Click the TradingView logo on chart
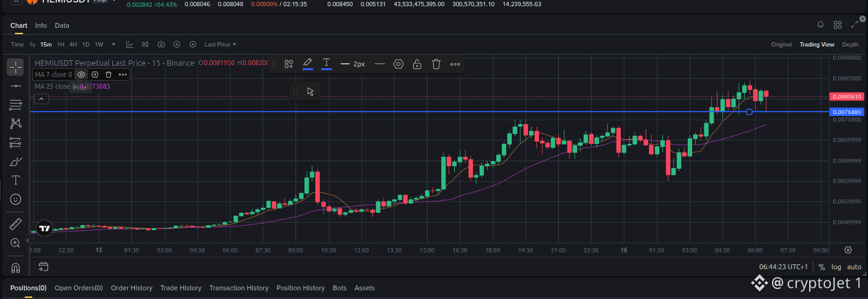This screenshot has height=299, width=868. point(44,228)
